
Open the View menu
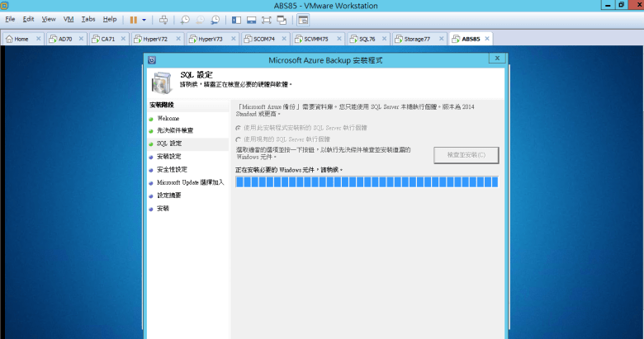pyautogui.click(x=49, y=19)
